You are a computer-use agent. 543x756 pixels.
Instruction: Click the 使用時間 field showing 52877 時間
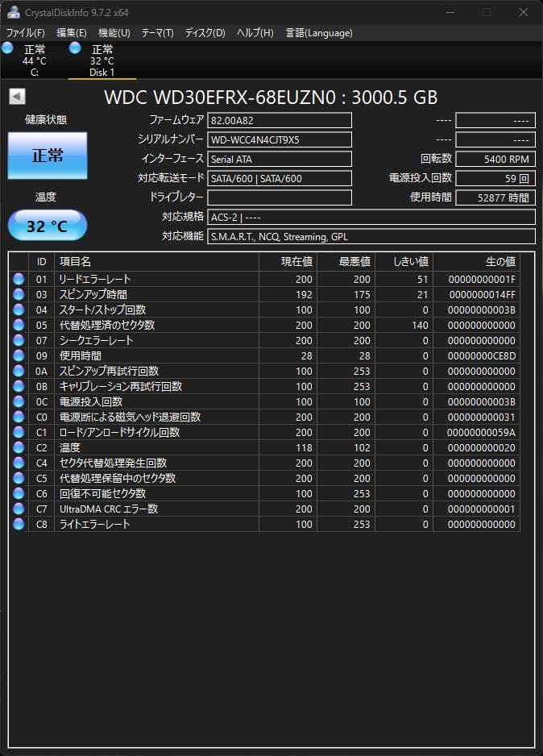495,197
